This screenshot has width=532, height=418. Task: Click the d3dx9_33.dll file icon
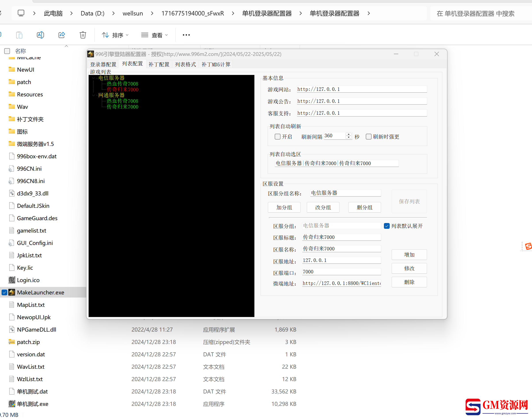coord(11,193)
